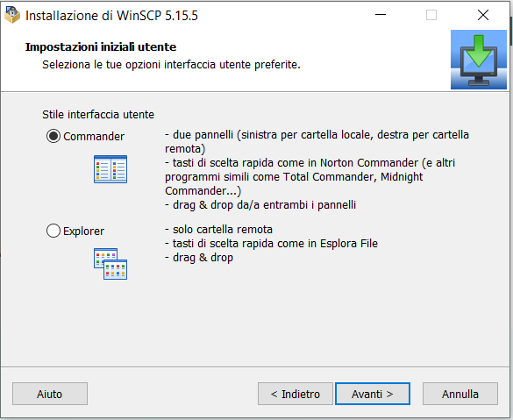Go back with the Indietro button
The width and height of the screenshot is (513, 420).
point(296,394)
